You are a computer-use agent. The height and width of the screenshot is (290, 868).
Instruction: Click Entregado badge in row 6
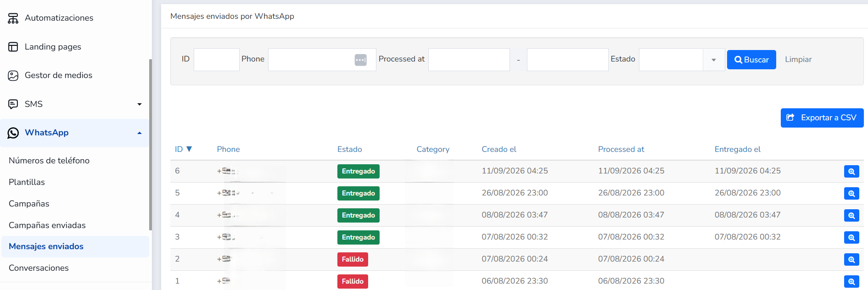[358, 171]
